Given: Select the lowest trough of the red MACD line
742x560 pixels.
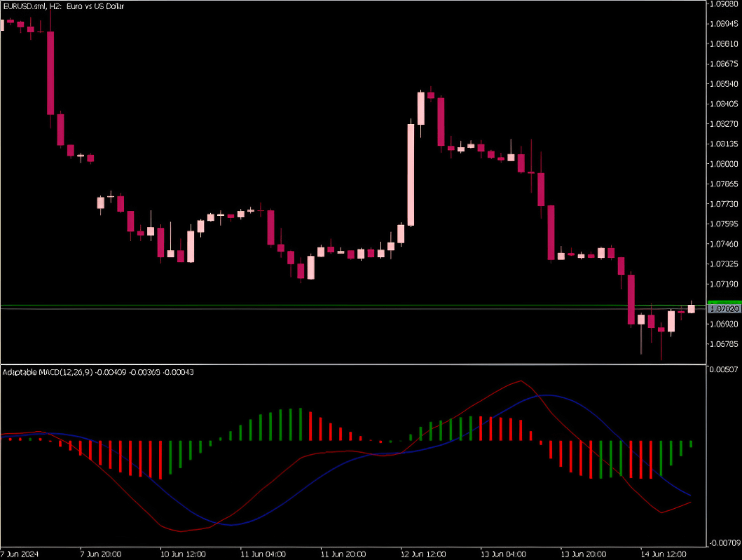Looking at the screenshot, I should (181, 530).
